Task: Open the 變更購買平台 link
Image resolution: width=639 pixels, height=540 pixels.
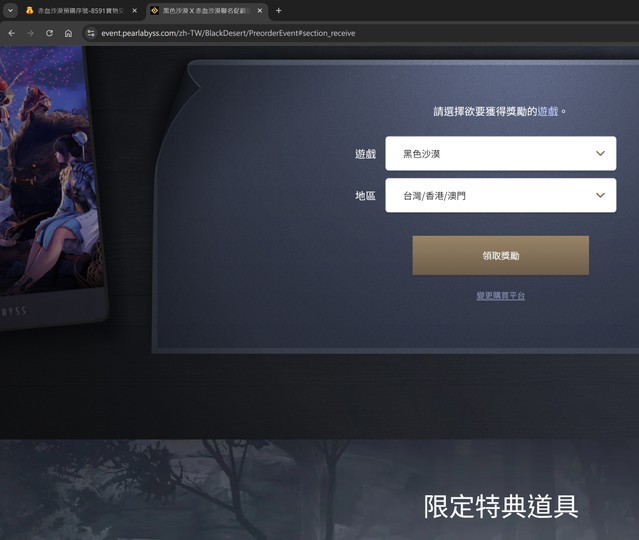Action: 500,296
